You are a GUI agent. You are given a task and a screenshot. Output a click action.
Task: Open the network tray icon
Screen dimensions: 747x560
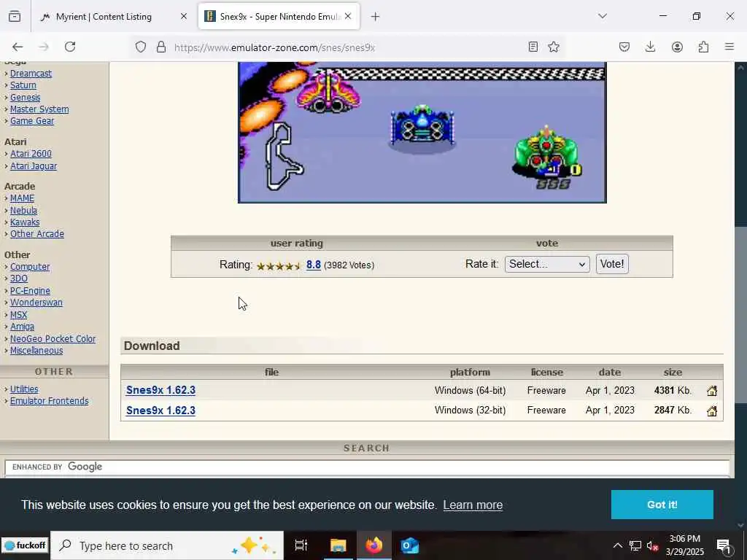click(635, 545)
